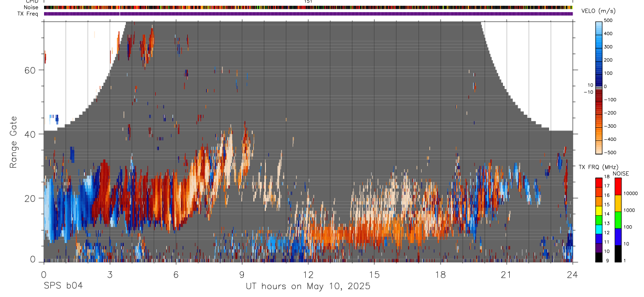The width and height of the screenshot is (644, 297).
Task: Pick the cyan 12 MHz segment of frequency legend
Action: [x=599, y=229]
